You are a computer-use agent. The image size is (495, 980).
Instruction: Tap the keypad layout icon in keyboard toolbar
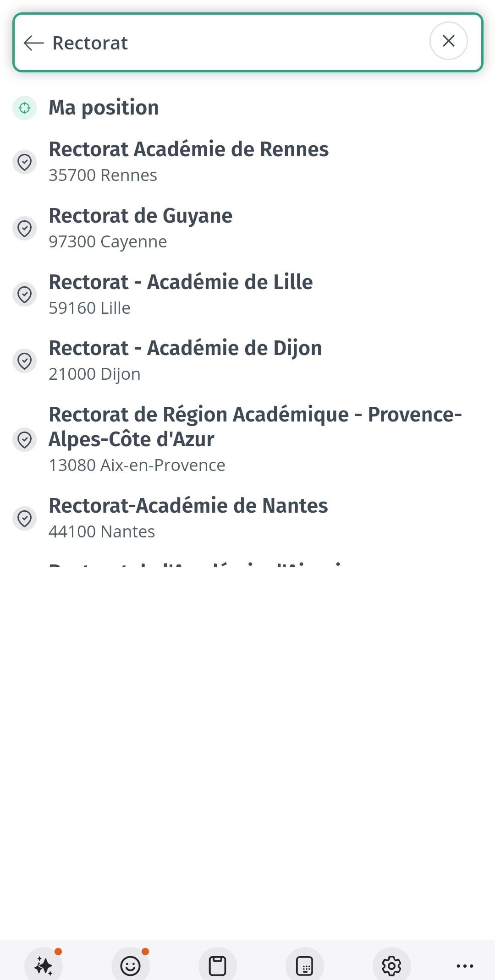pyautogui.click(x=305, y=965)
